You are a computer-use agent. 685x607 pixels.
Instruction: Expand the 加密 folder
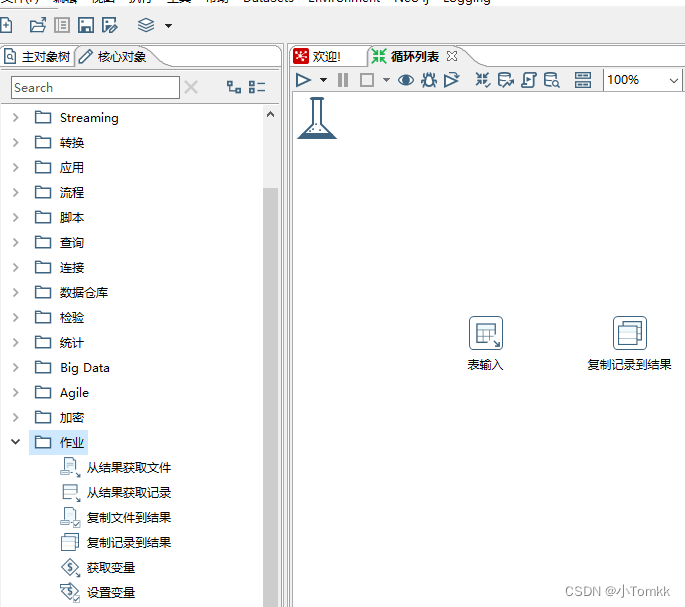pyautogui.click(x=16, y=417)
